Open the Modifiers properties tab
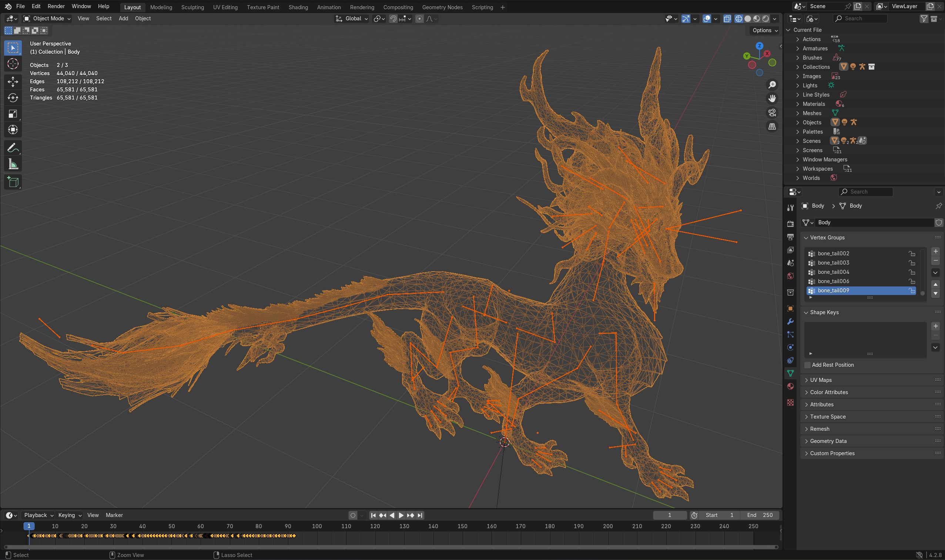This screenshot has width=945, height=560. click(x=790, y=322)
